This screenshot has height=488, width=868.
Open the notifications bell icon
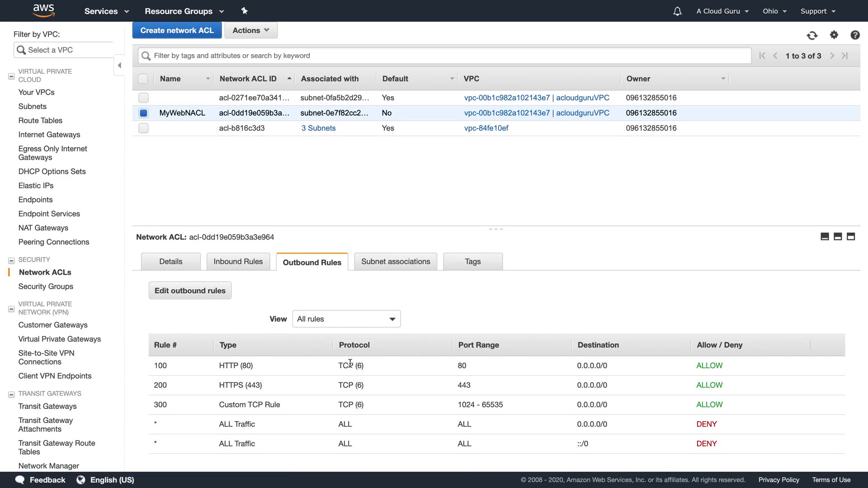677,11
